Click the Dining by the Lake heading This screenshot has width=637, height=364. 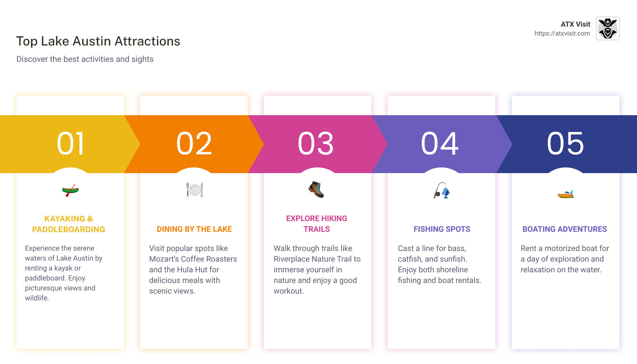[x=194, y=229]
